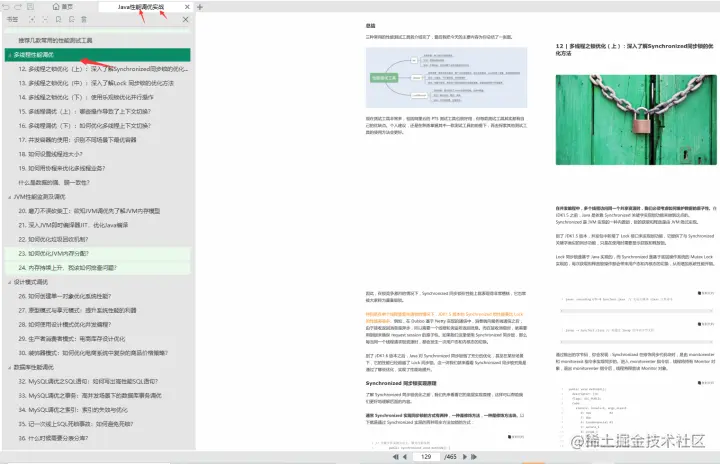
Task: Collapse the JVM性能监测及调优 section triangle
Action: 9,197
